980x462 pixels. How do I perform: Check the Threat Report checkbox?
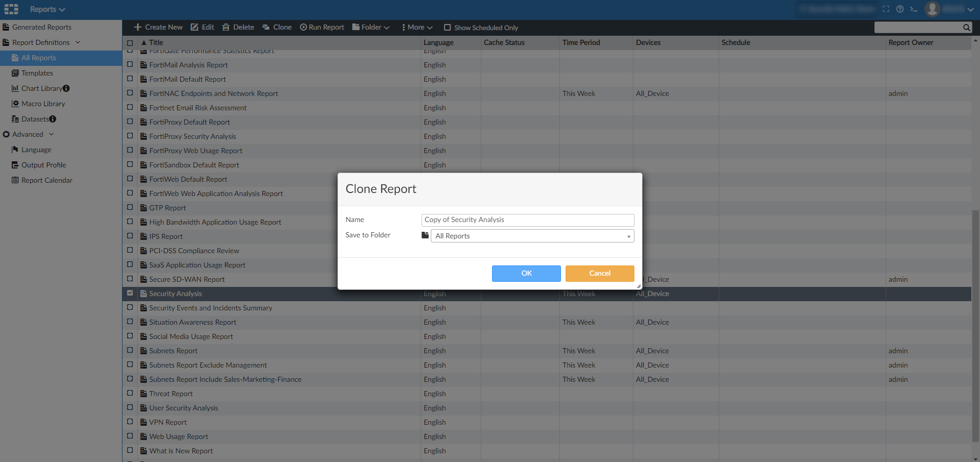130,393
